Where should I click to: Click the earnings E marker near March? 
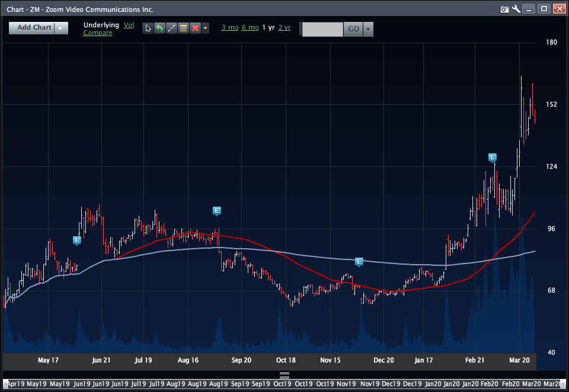(x=493, y=158)
